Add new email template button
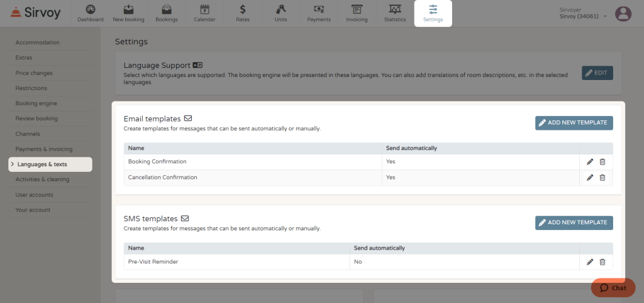Viewport: 644px width, 303px height. coord(574,123)
